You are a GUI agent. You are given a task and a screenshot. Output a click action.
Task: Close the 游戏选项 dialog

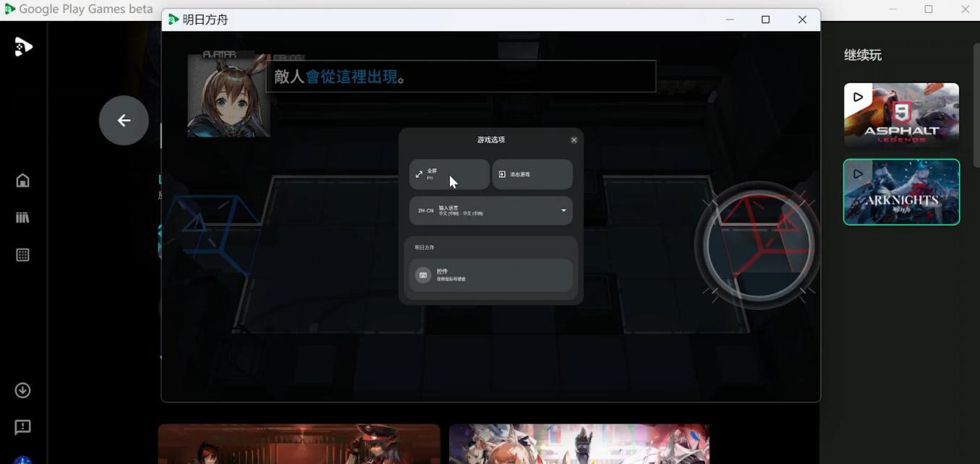(x=574, y=140)
